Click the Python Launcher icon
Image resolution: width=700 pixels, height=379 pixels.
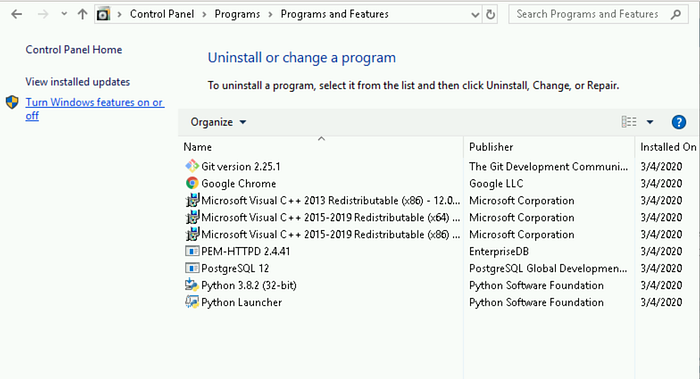(x=192, y=302)
